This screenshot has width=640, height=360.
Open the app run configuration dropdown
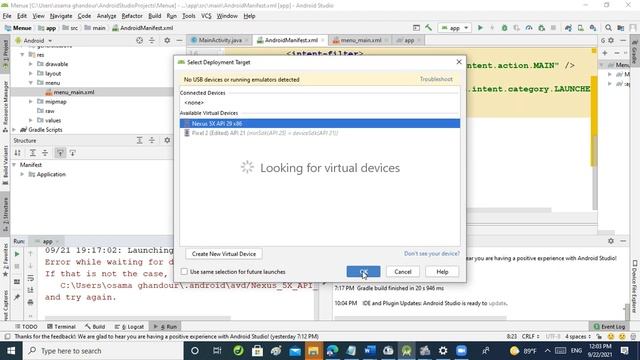[455, 28]
